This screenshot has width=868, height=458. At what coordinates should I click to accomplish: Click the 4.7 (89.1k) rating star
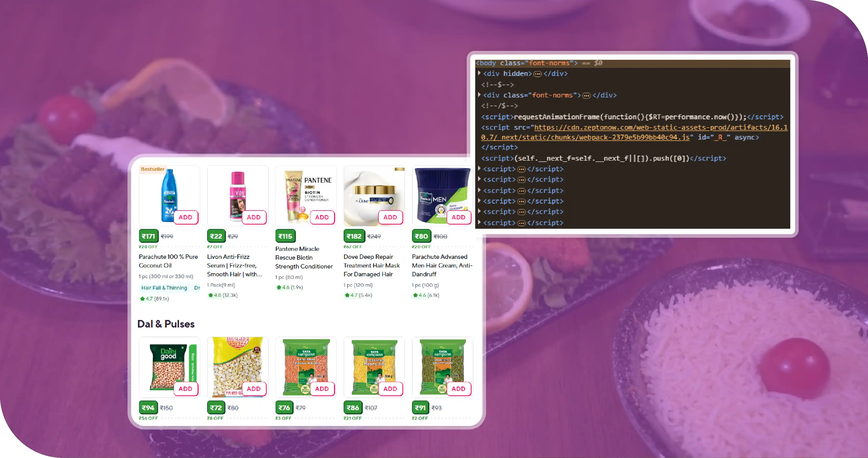142,299
